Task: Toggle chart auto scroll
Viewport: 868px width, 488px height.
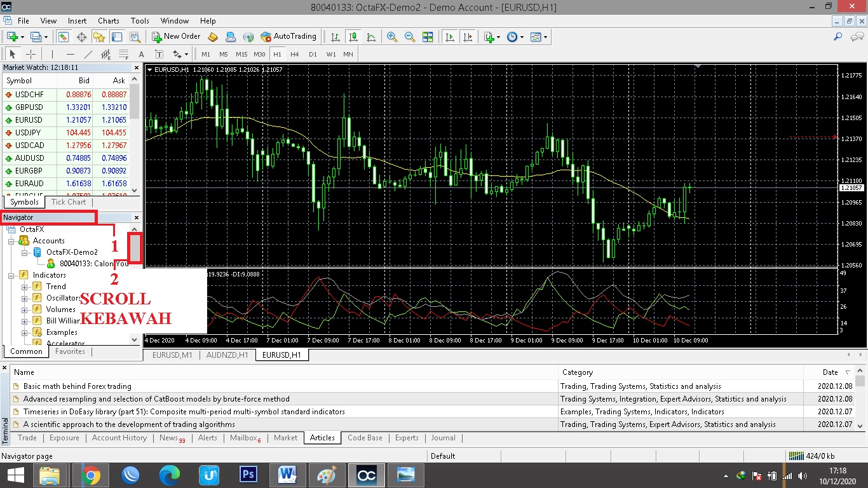Action: pyautogui.click(x=451, y=37)
